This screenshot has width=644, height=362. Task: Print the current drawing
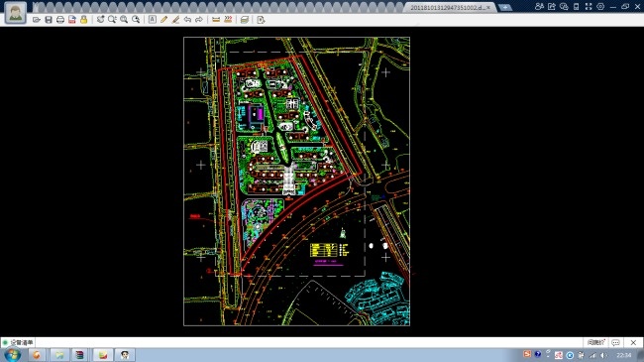[x=60, y=20]
